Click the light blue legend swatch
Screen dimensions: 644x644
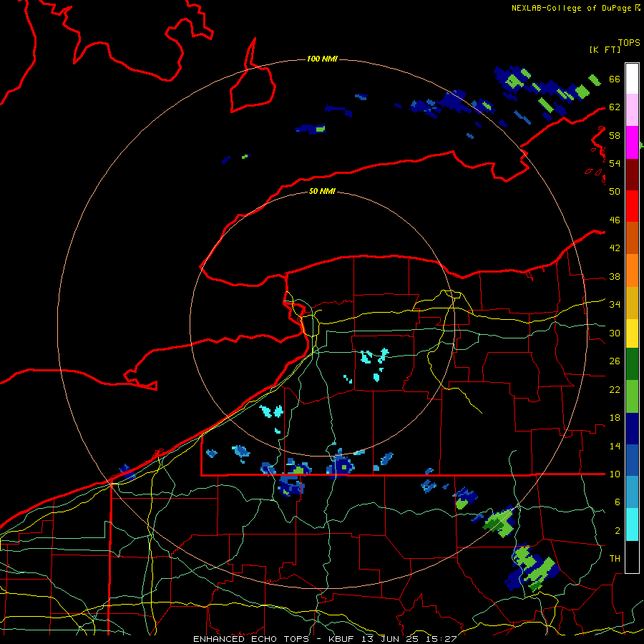point(632,492)
